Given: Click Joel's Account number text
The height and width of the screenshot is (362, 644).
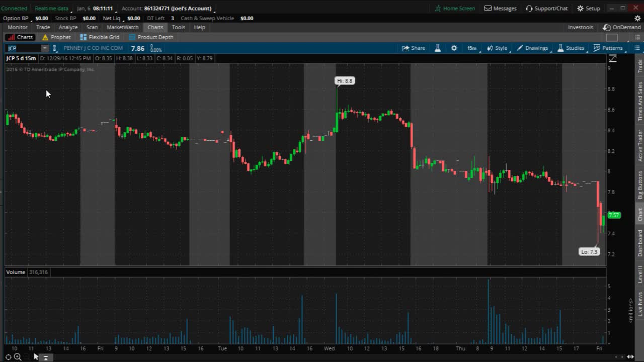Looking at the screenshot, I should (x=178, y=8).
